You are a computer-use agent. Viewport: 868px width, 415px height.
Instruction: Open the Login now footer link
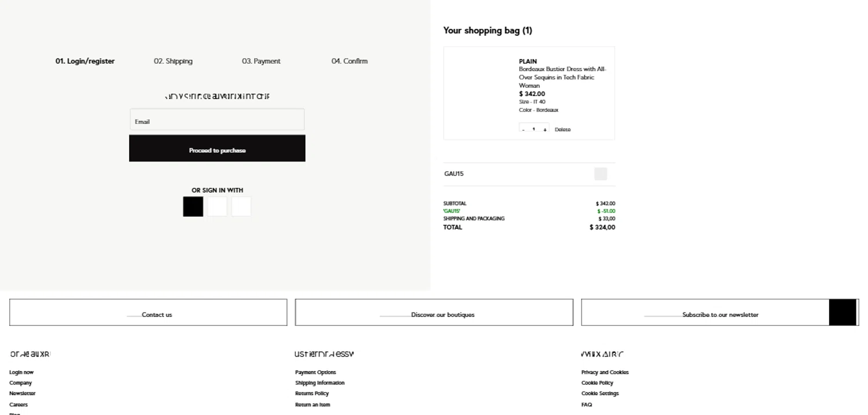click(21, 372)
